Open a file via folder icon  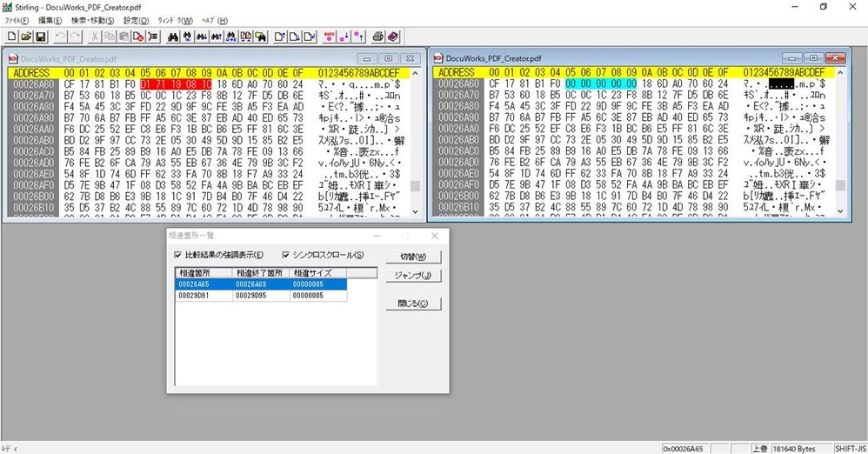coord(26,37)
